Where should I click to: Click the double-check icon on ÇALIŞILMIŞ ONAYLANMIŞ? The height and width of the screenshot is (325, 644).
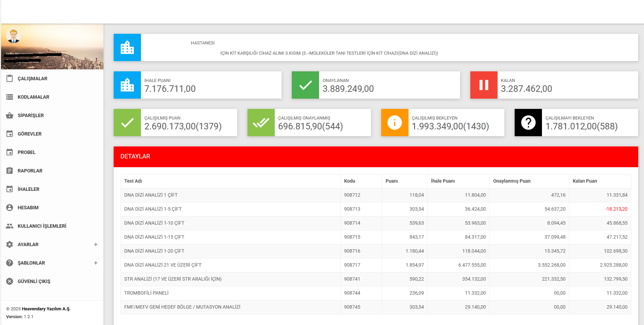[261, 123]
